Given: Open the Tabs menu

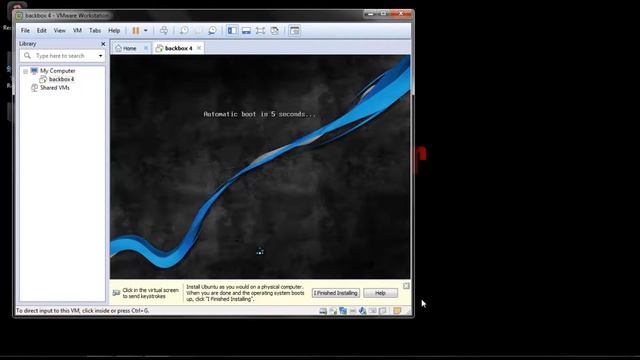Looking at the screenshot, I should pyautogui.click(x=95, y=31).
